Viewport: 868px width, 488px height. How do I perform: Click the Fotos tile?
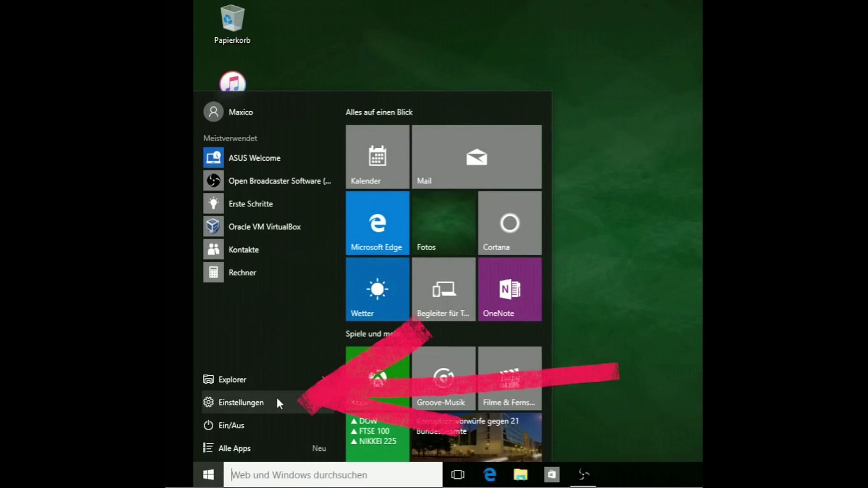click(x=443, y=223)
